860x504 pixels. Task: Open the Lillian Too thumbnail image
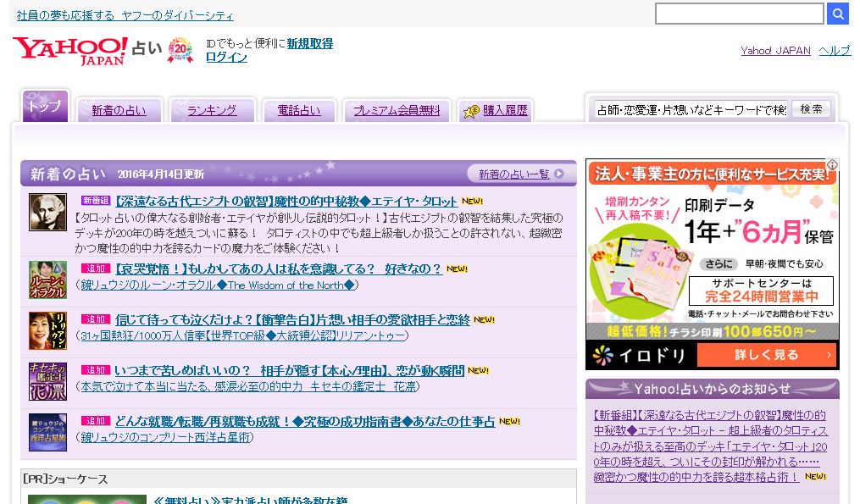click(x=47, y=330)
